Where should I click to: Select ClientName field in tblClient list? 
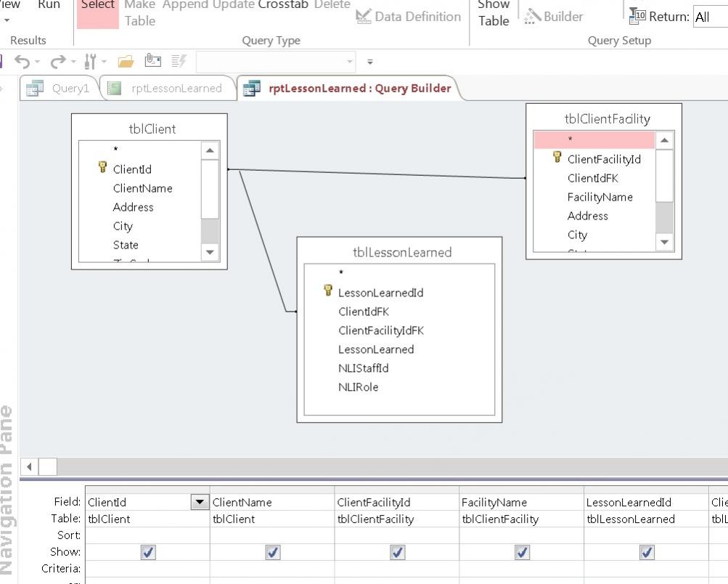coord(142,188)
